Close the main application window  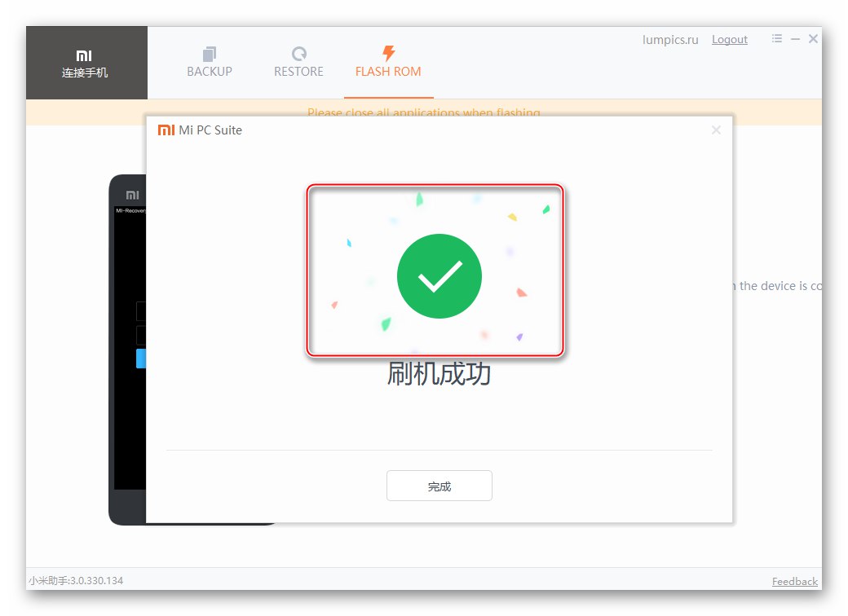[813, 38]
